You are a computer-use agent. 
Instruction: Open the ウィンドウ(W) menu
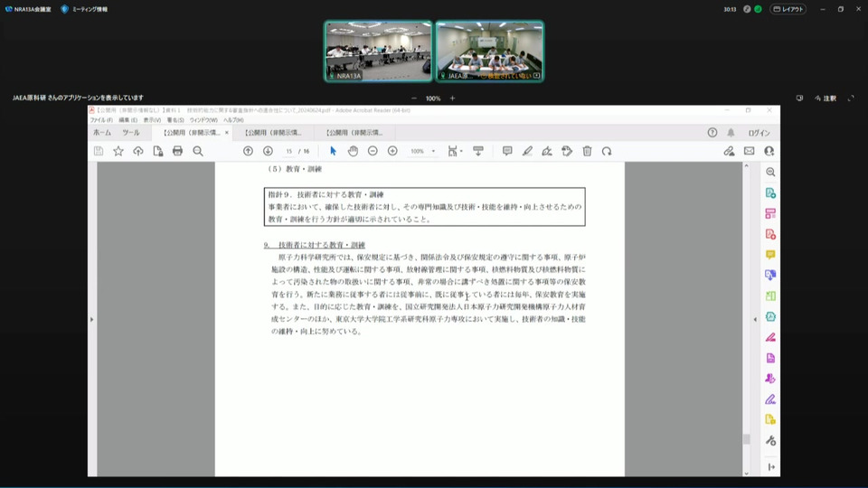203,120
